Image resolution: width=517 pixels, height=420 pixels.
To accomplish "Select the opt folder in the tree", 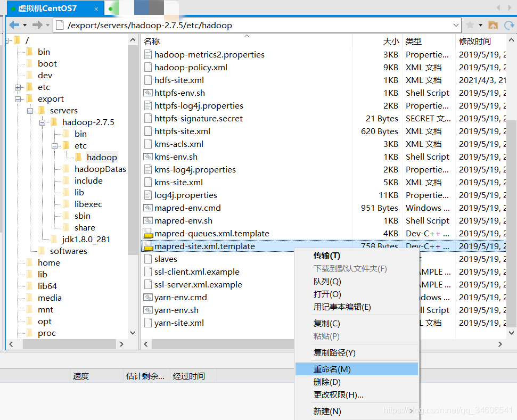I will tap(45, 322).
